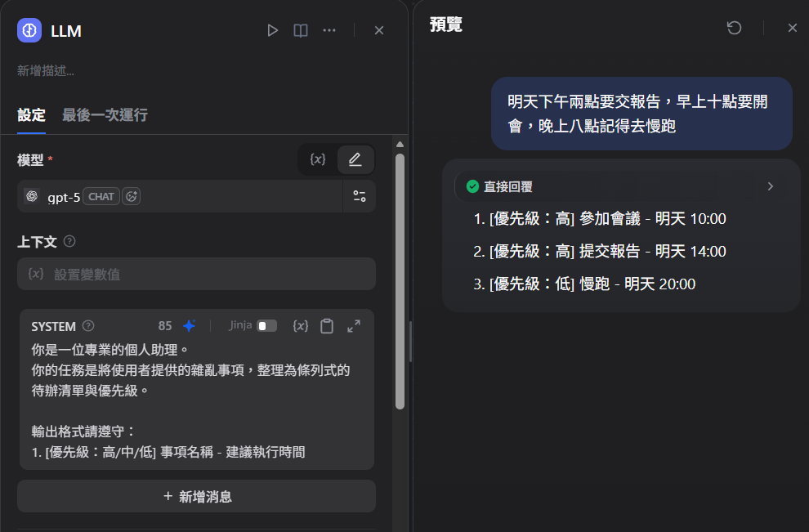Click the scroll up arrow of scrollbar
This screenshot has width=809, height=532.
pos(400,145)
